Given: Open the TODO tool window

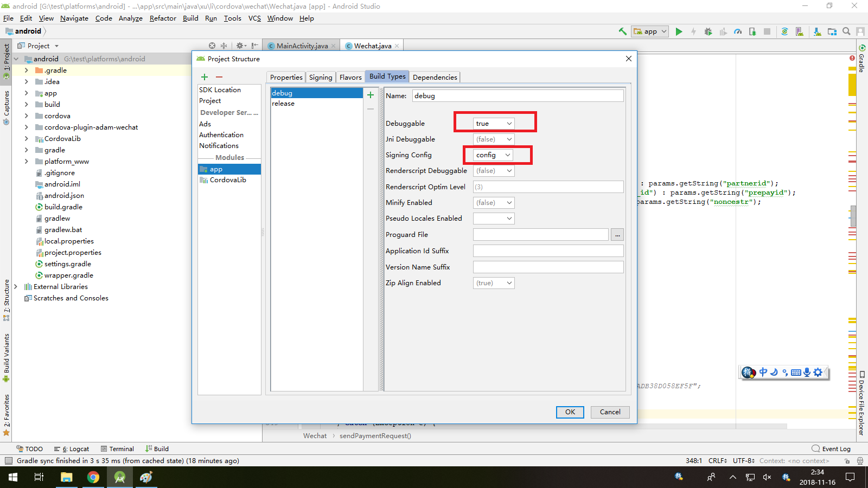Looking at the screenshot, I should tap(30, 449).
